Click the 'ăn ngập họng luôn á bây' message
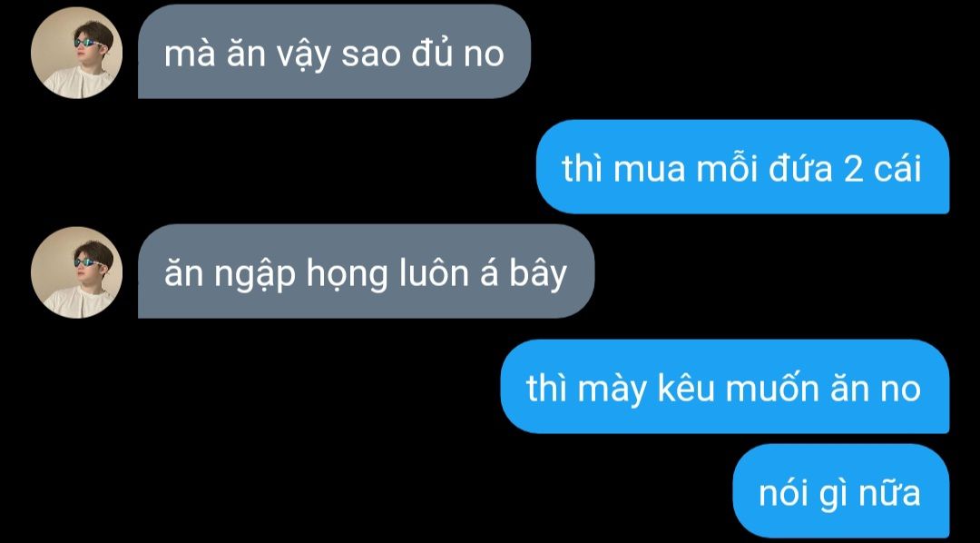Image resolution: width=980 pixels, height=543 pixels. tap(367, 271)
